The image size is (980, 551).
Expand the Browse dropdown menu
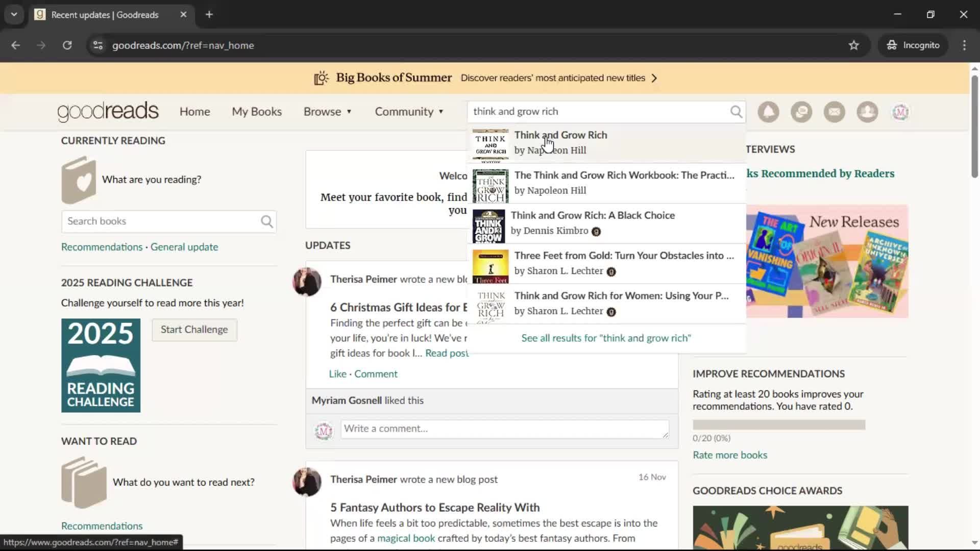tap(328, 112)
